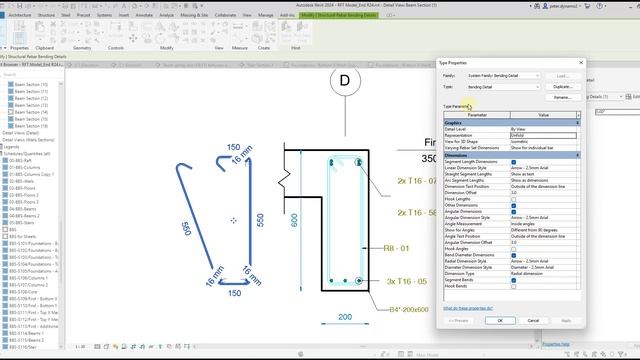The height and width of the screenshot is (360, 640).
Task: Click the Duplicate button
Action: click(x=562, y=87)
